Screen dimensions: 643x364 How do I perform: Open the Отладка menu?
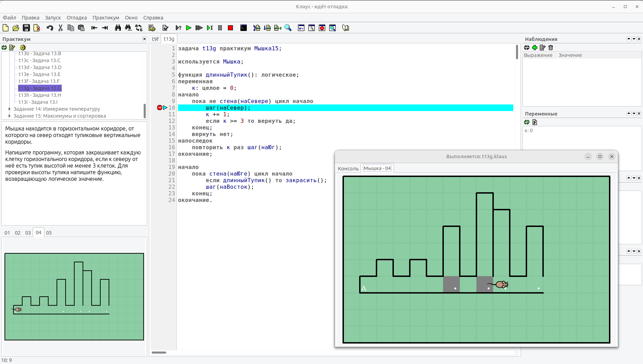(77, 18)
